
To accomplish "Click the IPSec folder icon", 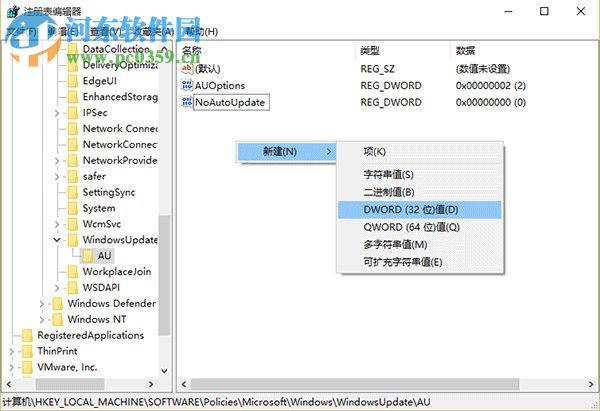I will coord(73,113).
